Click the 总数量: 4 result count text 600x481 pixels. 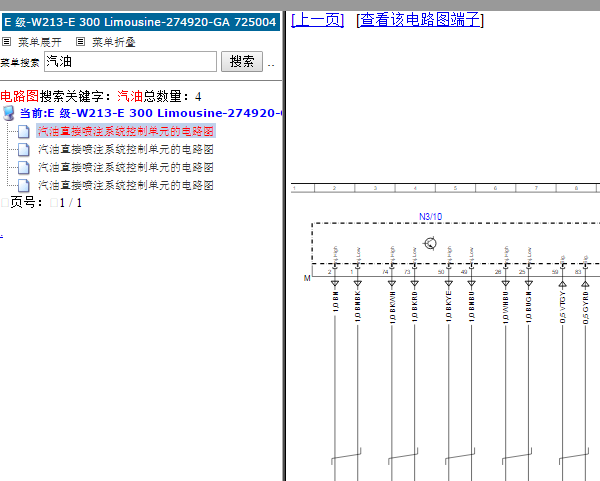pyautogui.click(x=172, y=96)
